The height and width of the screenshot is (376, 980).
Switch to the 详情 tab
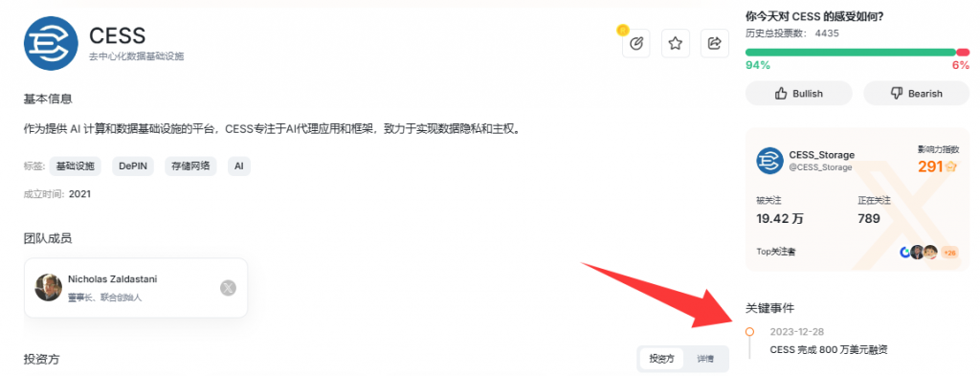(705, 359)
